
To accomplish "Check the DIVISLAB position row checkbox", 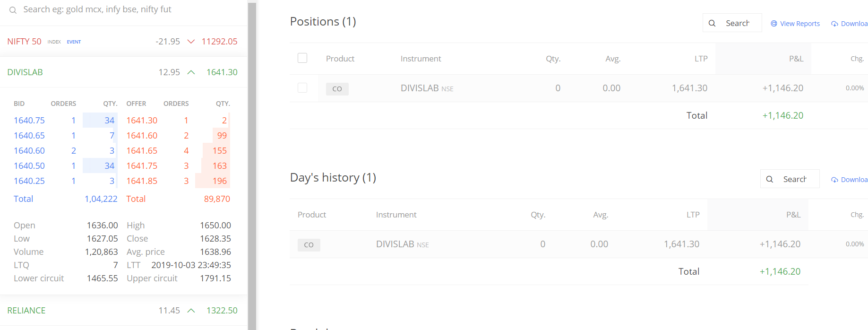I will 302,88.
